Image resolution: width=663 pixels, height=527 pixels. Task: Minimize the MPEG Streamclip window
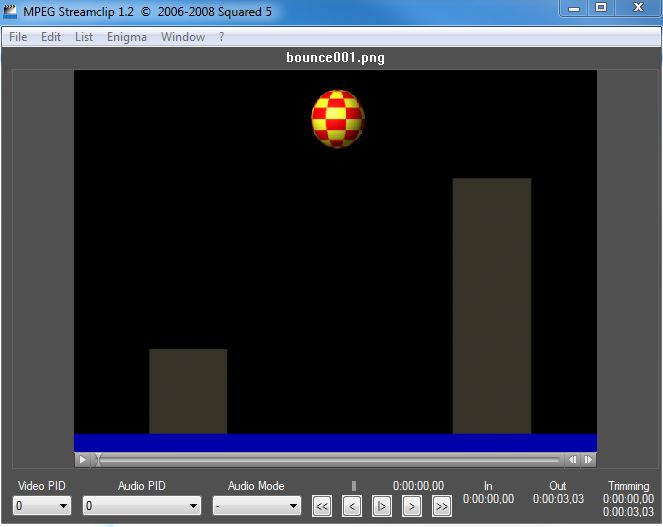click(574, 8)
